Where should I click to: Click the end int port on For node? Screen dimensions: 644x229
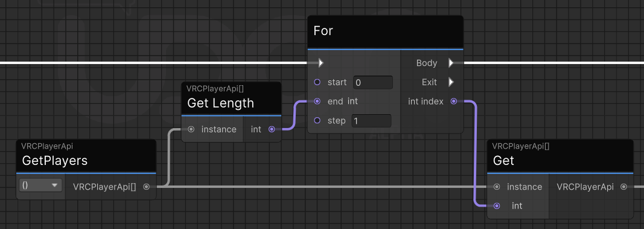(x=317, y=101)
